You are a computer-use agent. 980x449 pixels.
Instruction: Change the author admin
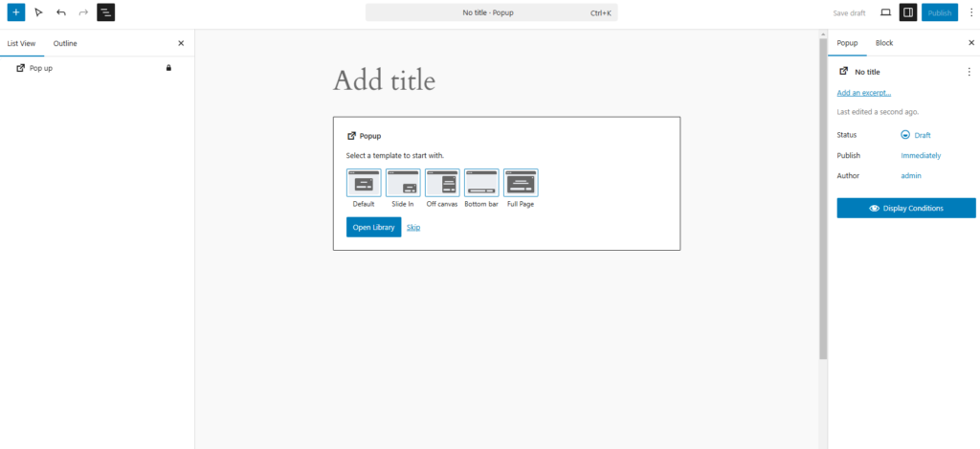pos(911,176)
